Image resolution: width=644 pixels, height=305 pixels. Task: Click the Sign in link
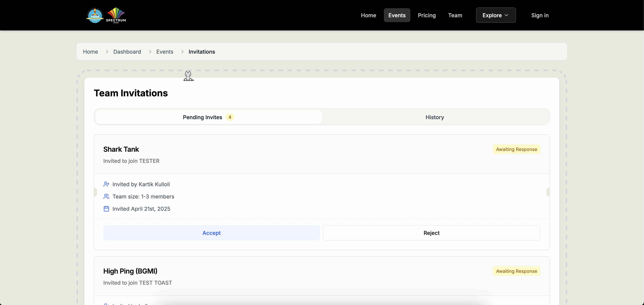pos(540,15)
